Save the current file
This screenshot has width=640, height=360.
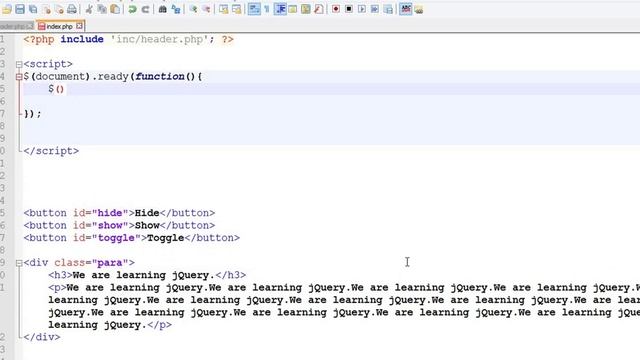point(20,9)
